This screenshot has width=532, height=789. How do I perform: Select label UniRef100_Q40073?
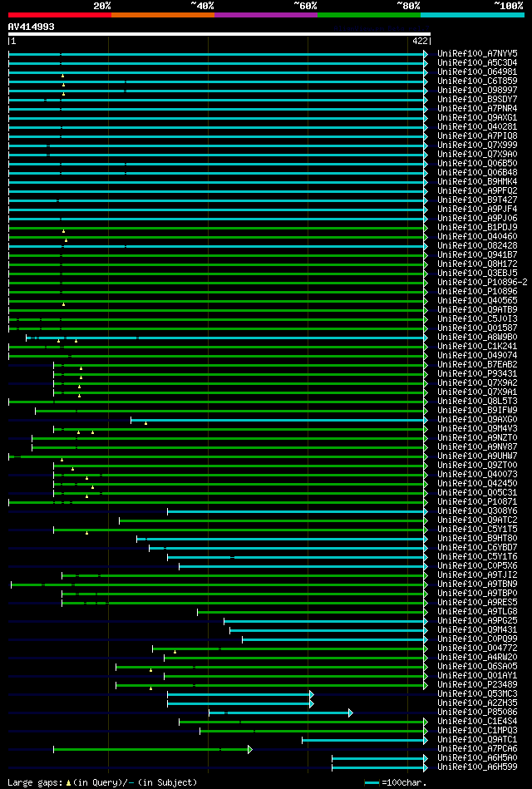[x=478, y=474]
